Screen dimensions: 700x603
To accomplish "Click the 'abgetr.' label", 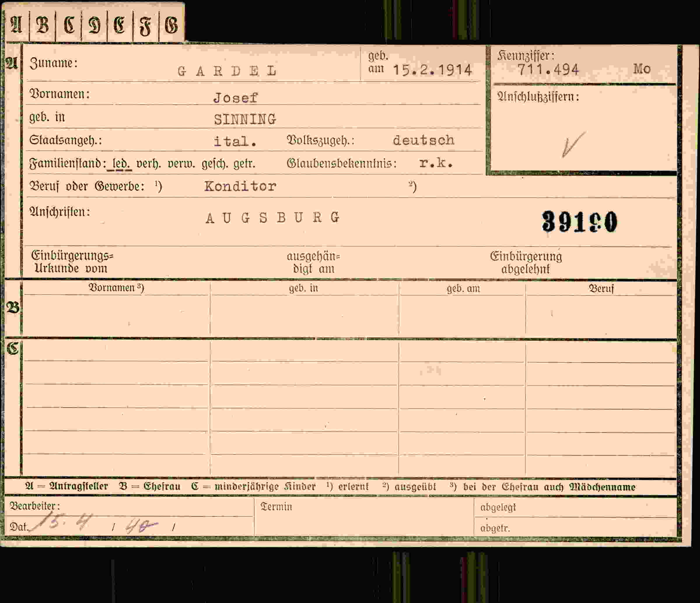I will pyautogui.click(x=495, y=528).
